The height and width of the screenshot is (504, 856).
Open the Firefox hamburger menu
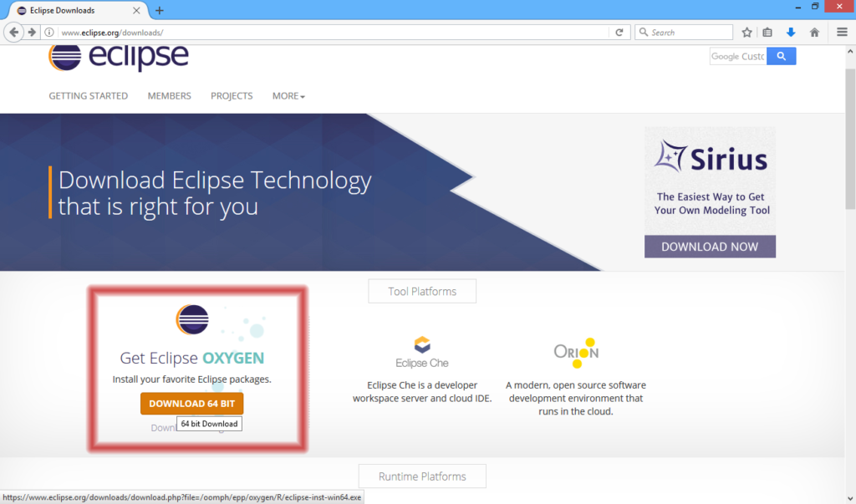(x=842, y=33)
